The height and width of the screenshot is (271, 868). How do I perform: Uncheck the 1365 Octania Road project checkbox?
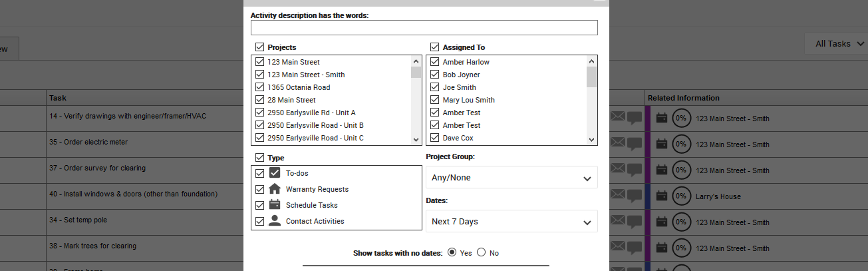[260, 87]
